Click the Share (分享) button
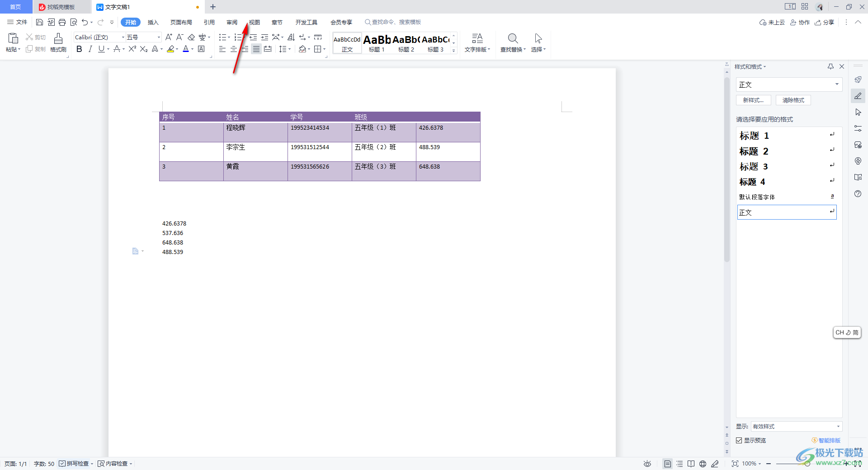The height and width of the screenshot is (470, 868). click(825, 22)
